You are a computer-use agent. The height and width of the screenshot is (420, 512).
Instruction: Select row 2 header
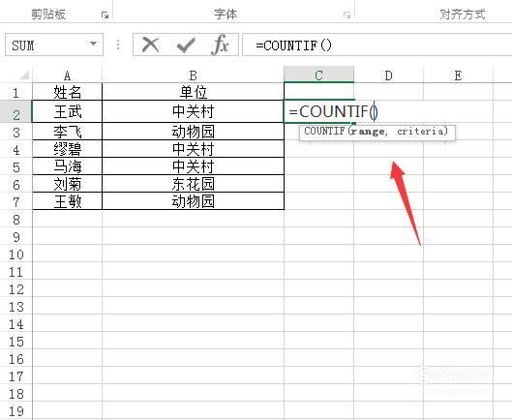(x=16, y=111)
